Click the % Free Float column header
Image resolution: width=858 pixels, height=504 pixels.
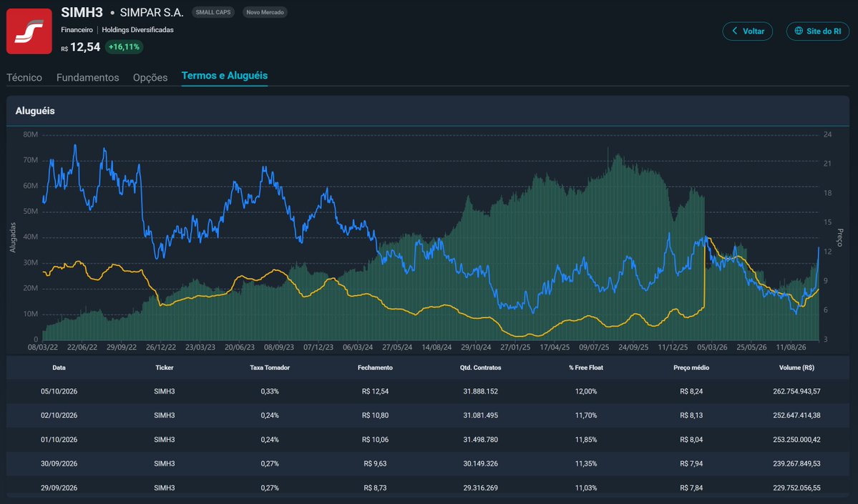click(585, 368)
